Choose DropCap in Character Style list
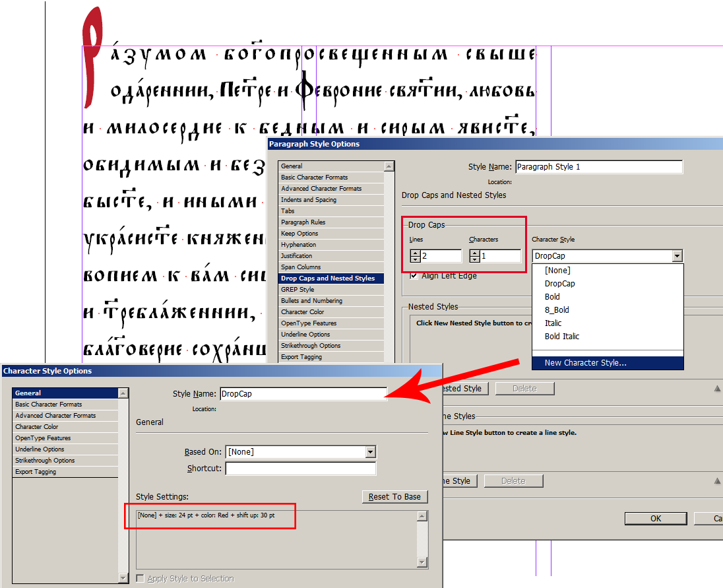The height and width of the screenshot is (588, 723). coord(560,284)
